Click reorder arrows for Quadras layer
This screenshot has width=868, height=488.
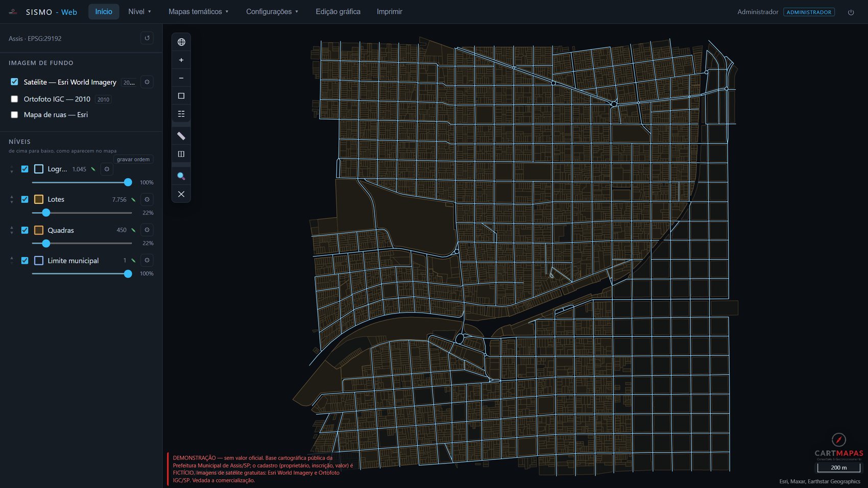click(12, 230)
